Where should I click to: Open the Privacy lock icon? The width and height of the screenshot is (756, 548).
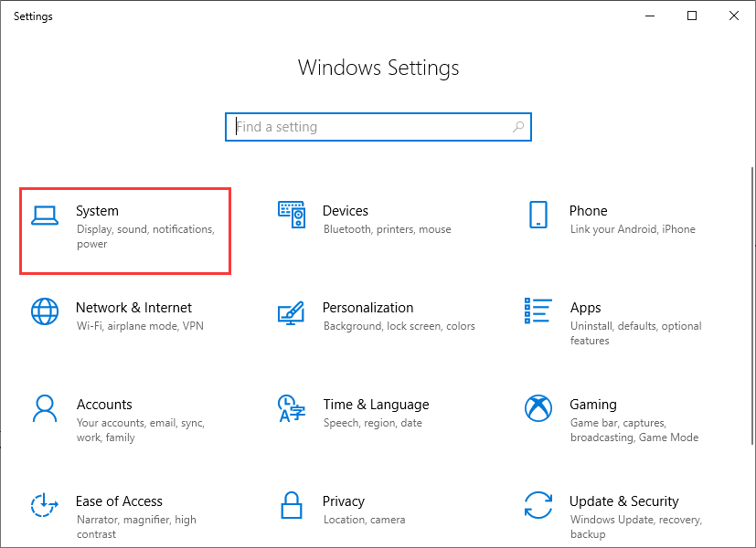click(x=292, y=505)
